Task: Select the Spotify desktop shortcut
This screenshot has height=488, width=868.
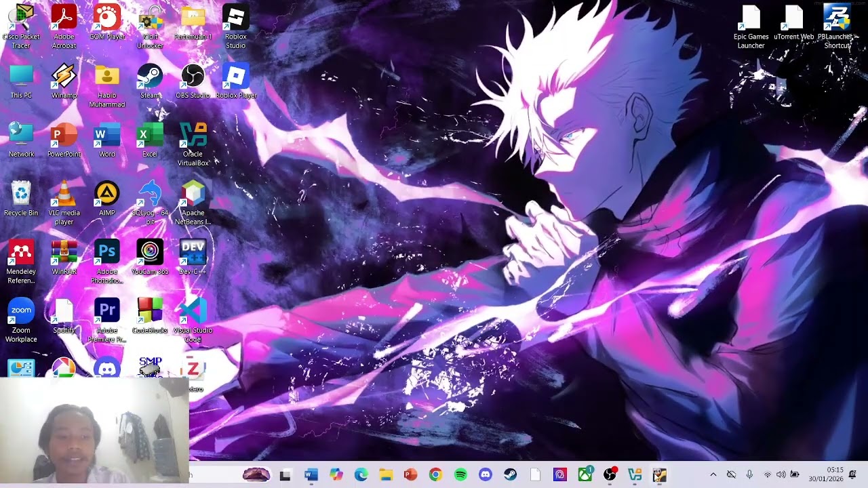Action: click(64, 317)
